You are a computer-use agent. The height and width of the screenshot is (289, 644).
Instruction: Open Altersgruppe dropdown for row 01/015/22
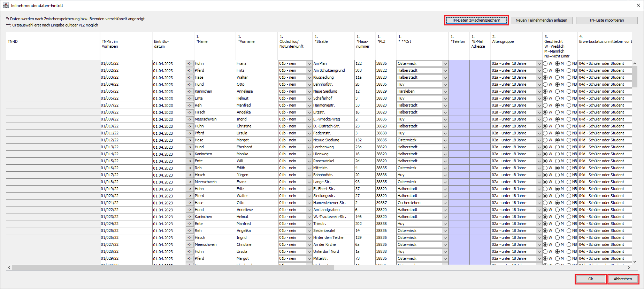(x=539, y=161)
